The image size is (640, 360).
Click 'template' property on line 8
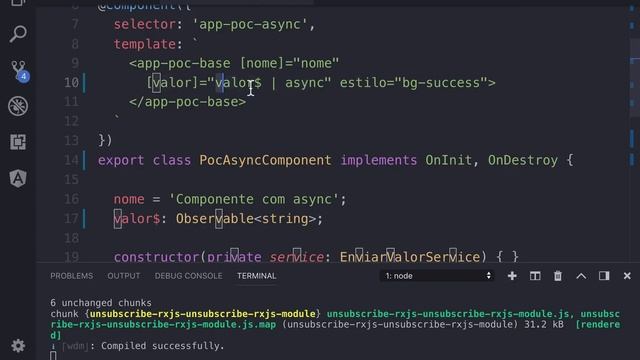(144, 44)
